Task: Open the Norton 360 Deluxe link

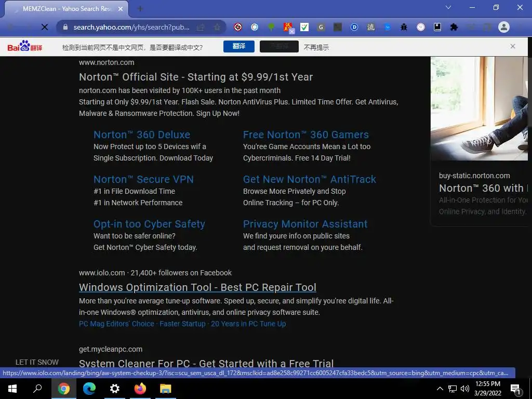Action: 142,135
